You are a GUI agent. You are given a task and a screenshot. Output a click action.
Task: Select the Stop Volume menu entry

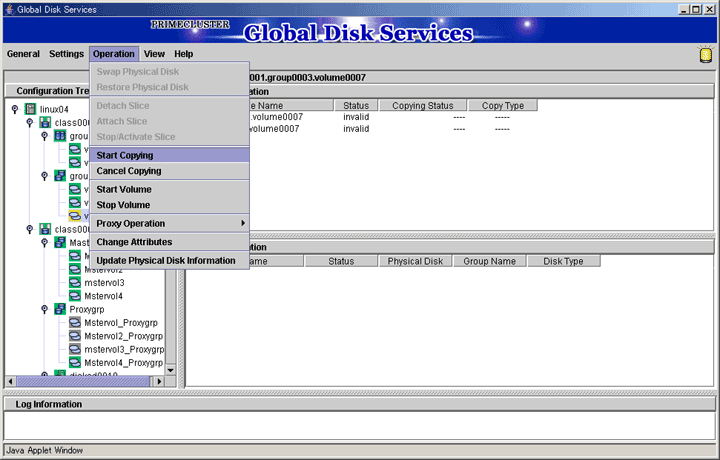click(x=170, y=205)
